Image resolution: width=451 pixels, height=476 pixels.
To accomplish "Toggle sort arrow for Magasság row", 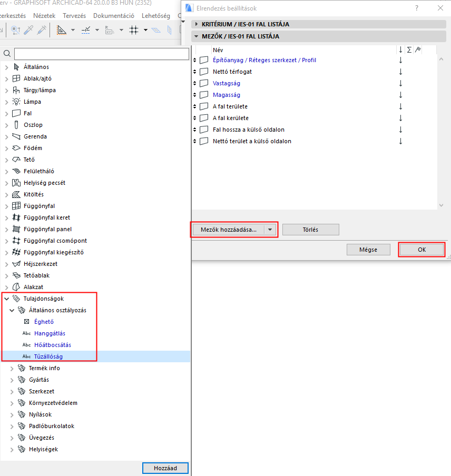I will (400, 95).
